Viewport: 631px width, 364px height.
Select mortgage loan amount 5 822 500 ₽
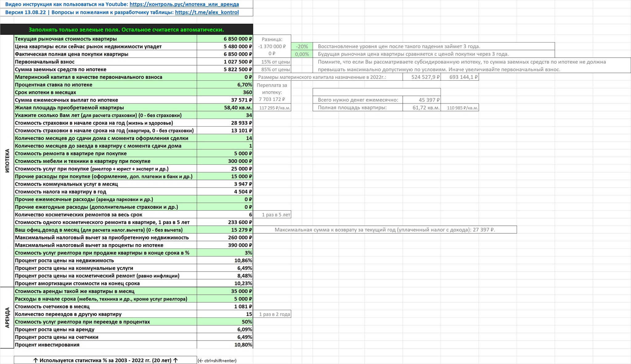[x=225, y=70]
